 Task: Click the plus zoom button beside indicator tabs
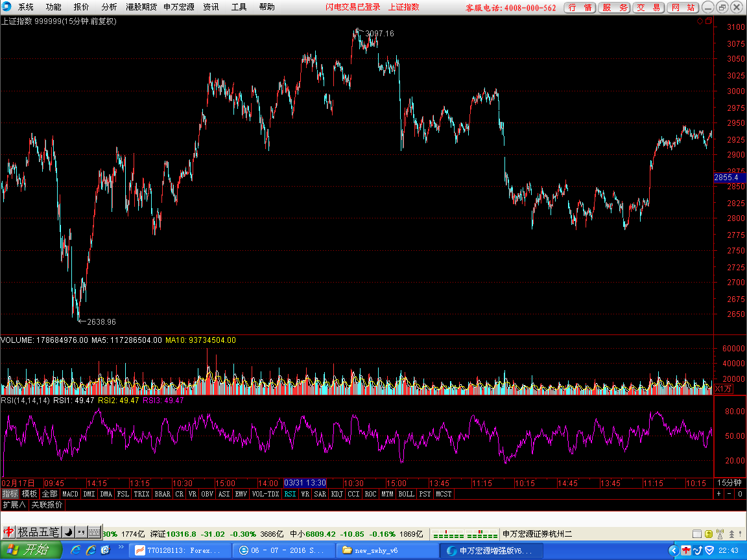coord(719,494)
